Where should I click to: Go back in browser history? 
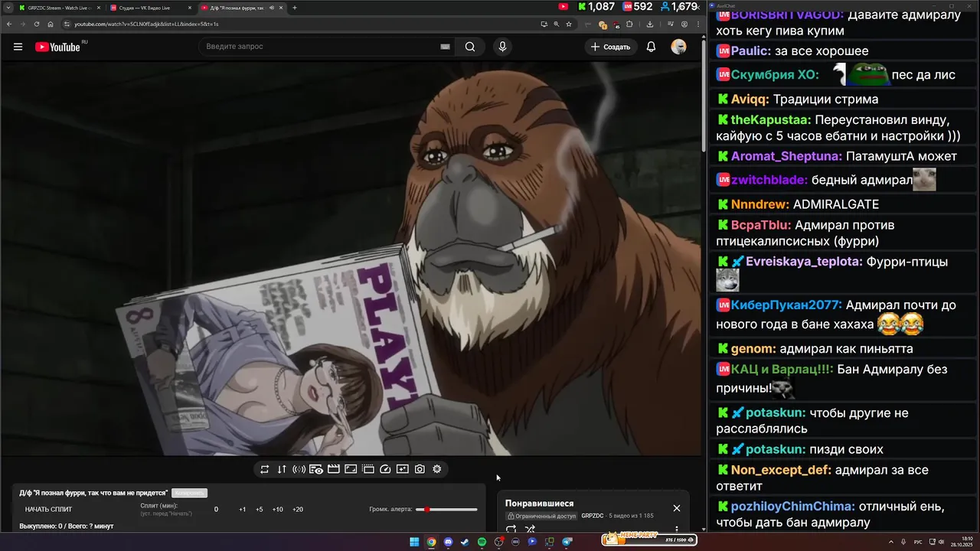pos(8,24)
